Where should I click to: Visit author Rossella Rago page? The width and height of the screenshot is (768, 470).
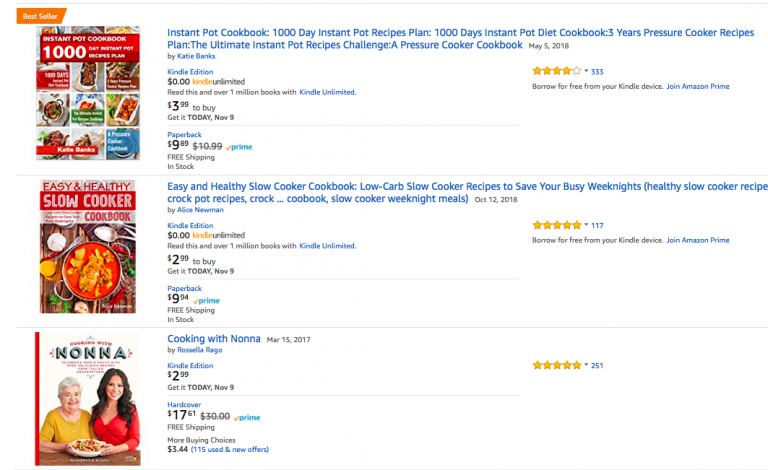click(199, 350)
